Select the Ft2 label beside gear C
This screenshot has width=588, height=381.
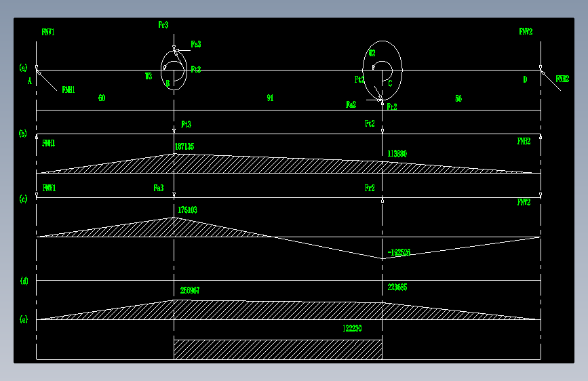[359, 79]
